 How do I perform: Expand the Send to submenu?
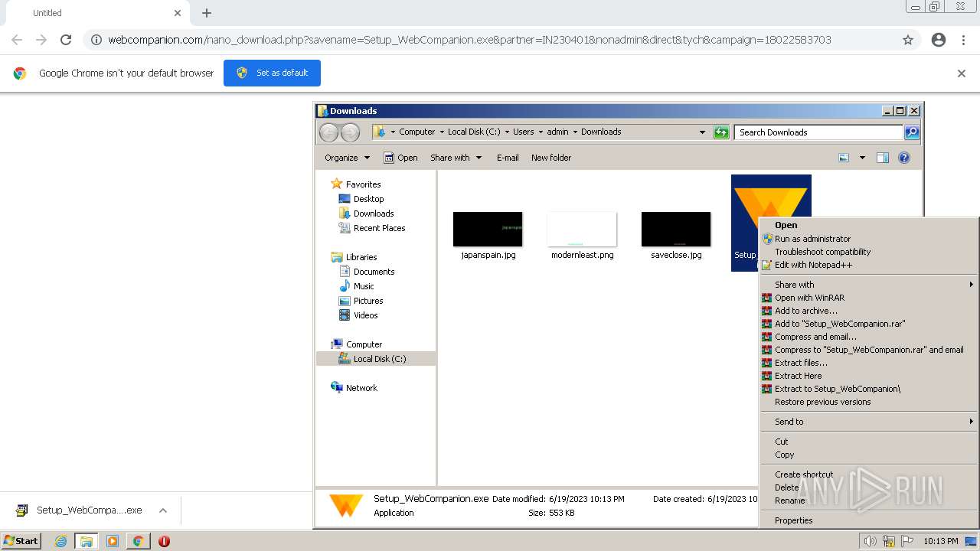coord(869,422)
